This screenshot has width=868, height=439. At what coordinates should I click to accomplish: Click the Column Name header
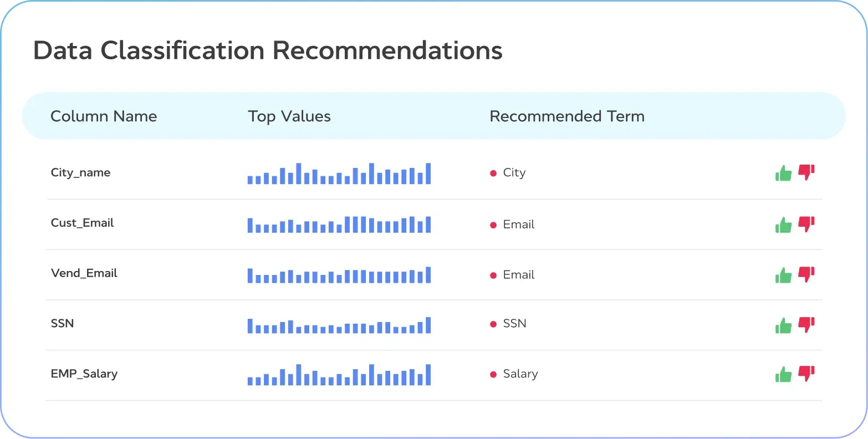104,116
